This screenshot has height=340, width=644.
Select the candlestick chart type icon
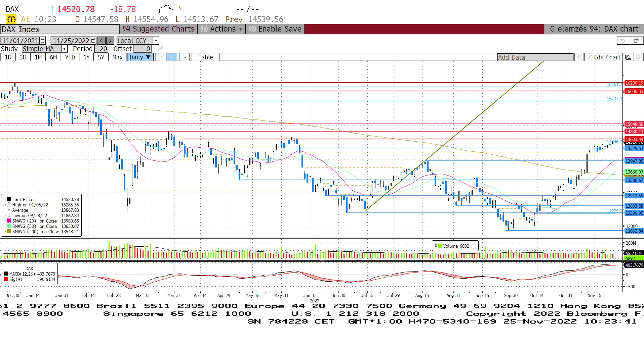(171, 57)
